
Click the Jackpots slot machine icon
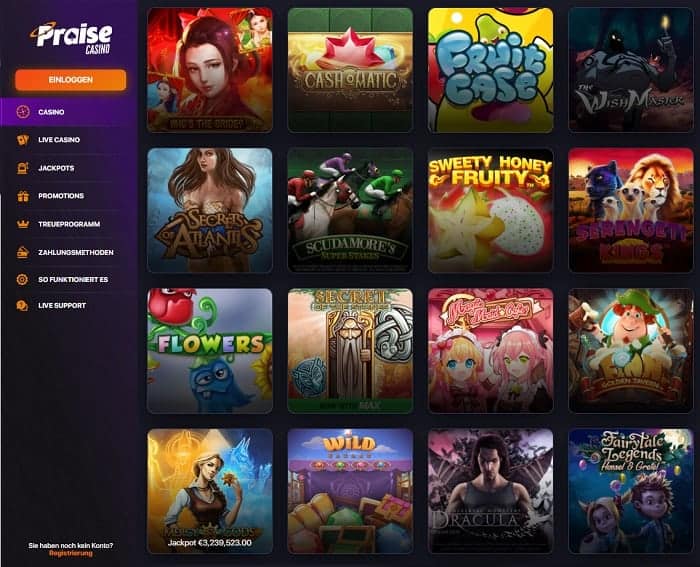tap(23, 168)
